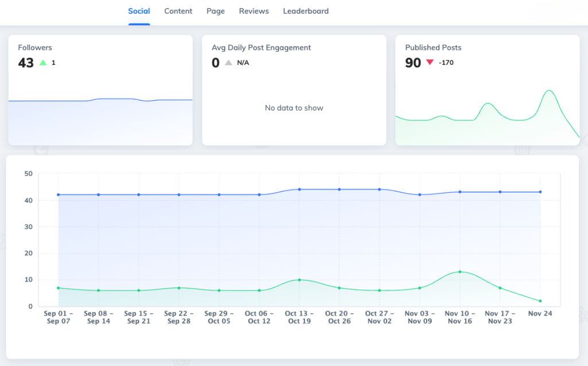
Task: Select the Followers card title
Action: [35, 48]
